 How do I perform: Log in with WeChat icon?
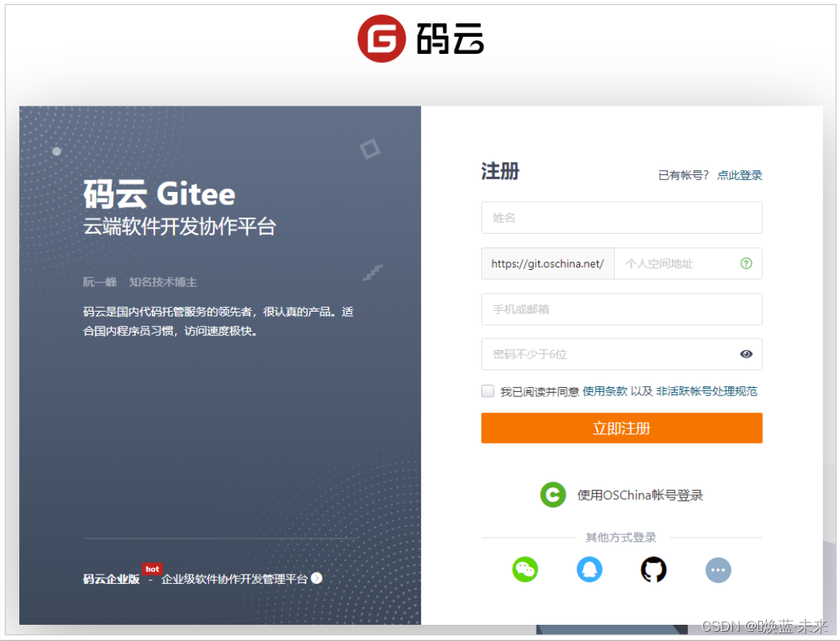[x=525, y=569]
